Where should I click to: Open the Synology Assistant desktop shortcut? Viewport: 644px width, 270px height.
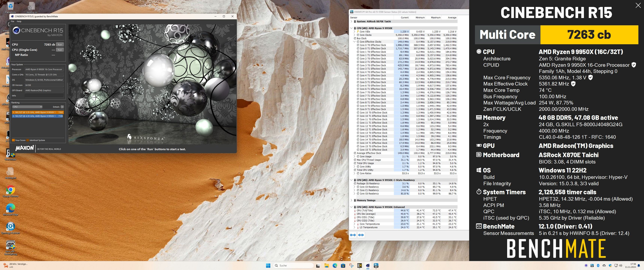(x=10, y=228)
